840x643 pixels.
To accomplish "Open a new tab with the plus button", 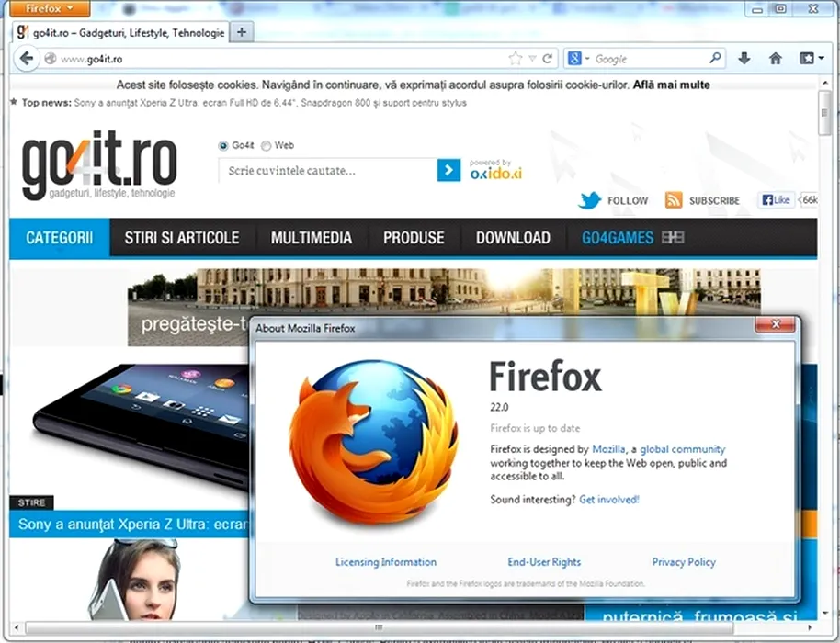I will click(242, 33).
